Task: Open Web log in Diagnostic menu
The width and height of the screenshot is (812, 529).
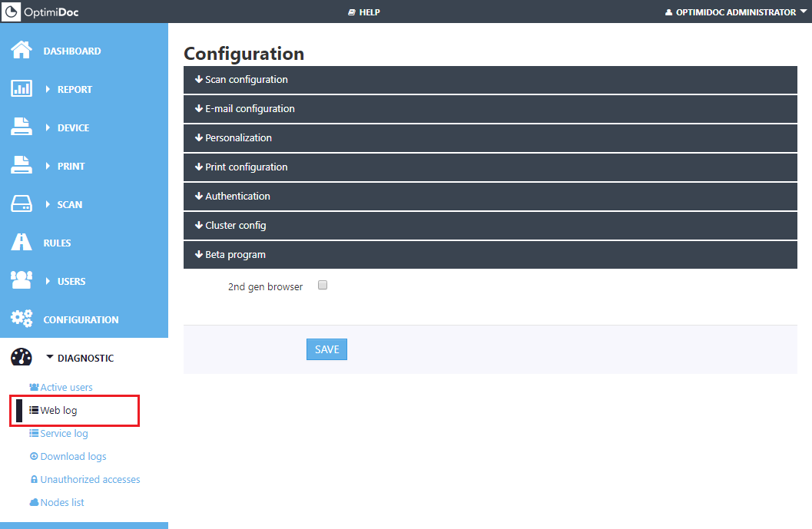Action: (58, 411)
